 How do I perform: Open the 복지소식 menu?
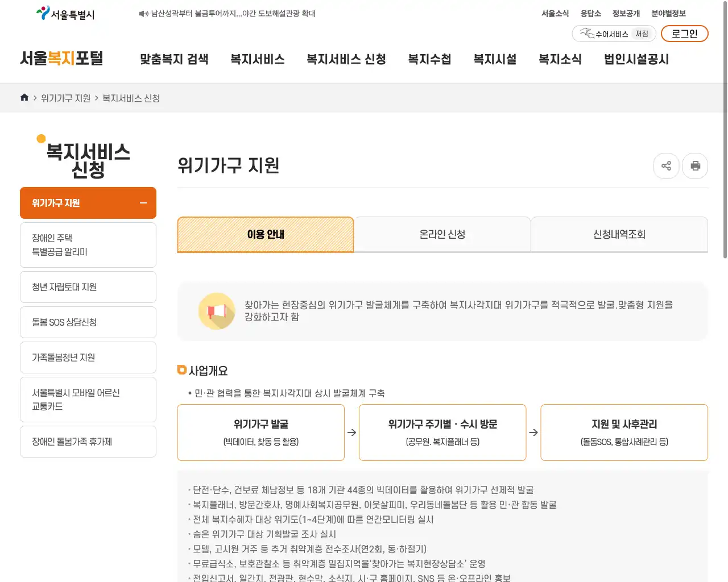tap(560, 59)
